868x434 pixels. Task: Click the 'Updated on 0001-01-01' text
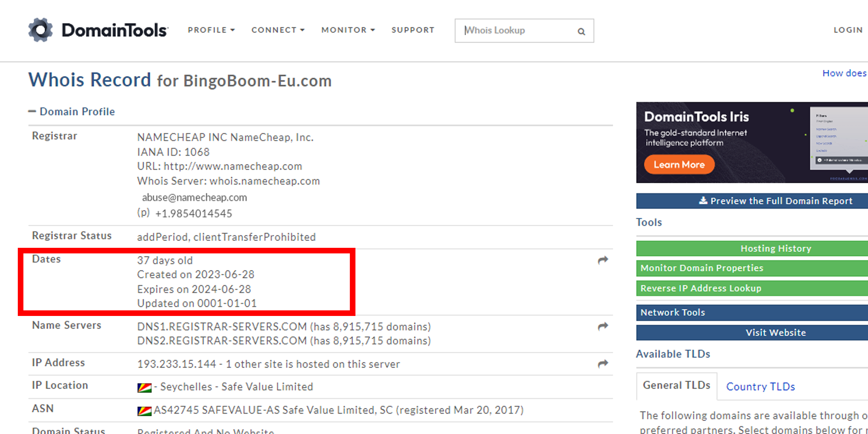click(197, 303)
